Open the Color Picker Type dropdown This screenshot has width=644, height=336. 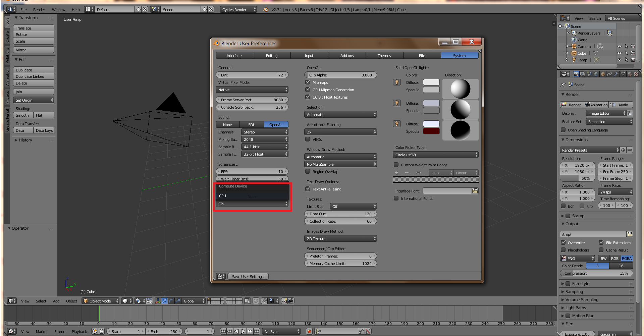[x=435, y=155]
